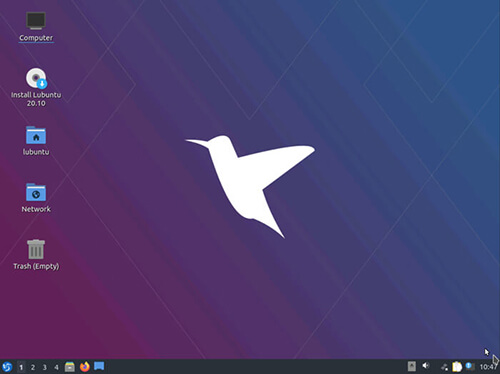Select the Trash (Empty) icon
Viewport: 500px width, 374px height.
(36, 249)
